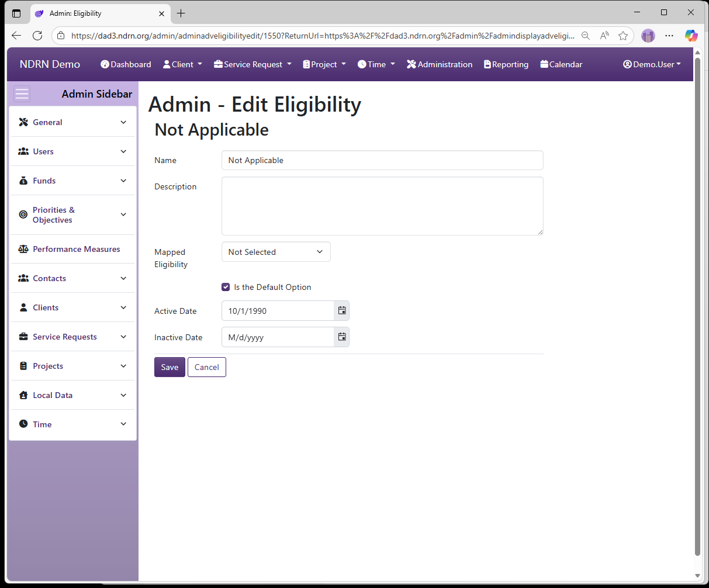Click the tab actions icon in title bar
Image resolution: width=709 pixels, height=588 pixels.
click(x=16, y=13)
